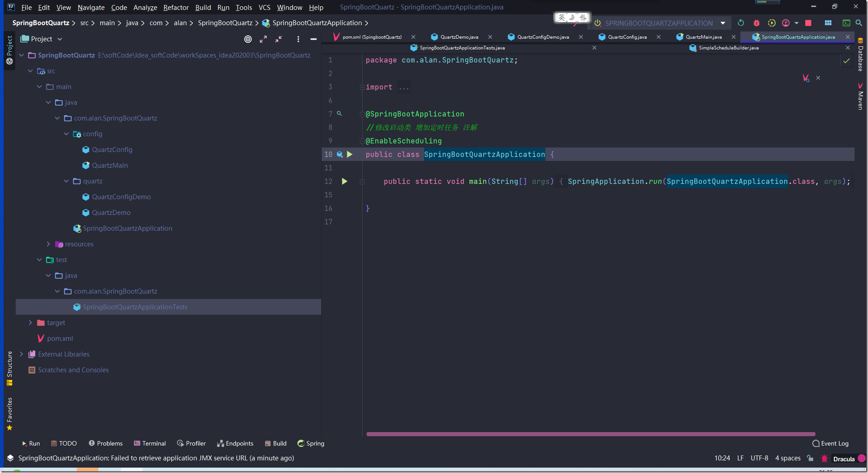Hide the Project tool window
The height and width of the screenshot is (473, 868).
314,39
